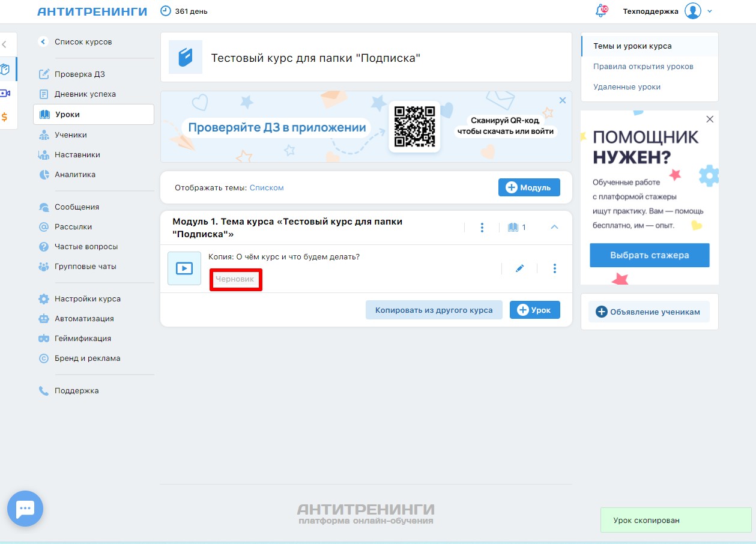This screenshot has width=756, height=544.
Task: Click 'Копировать из другого курса' button
Action: (434, 310)
